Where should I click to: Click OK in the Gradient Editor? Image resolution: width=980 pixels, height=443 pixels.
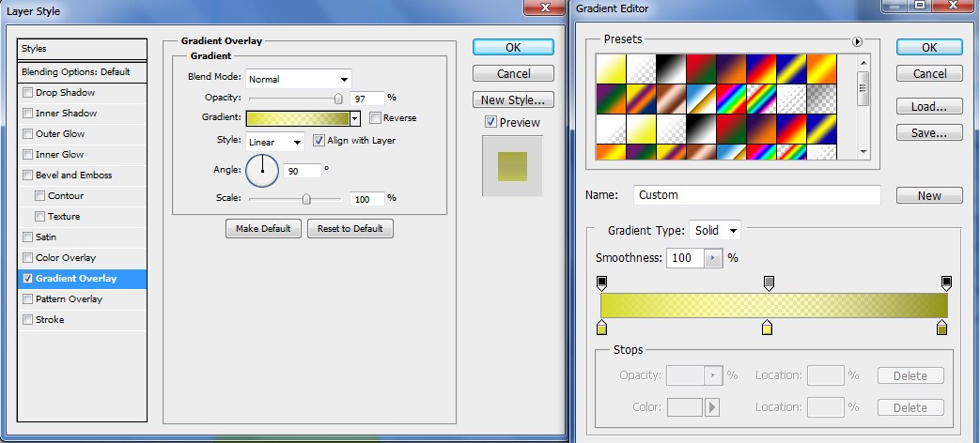(x=929, y=48)
